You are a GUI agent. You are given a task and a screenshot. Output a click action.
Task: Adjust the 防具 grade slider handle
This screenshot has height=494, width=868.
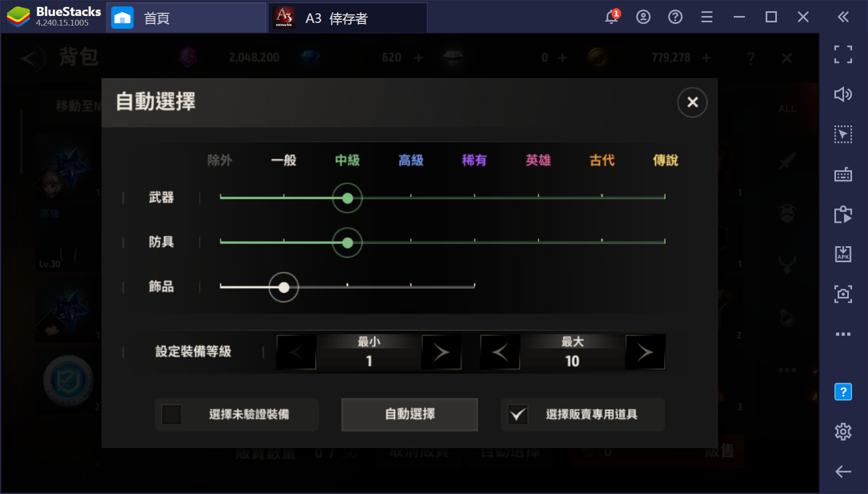(x=347, y=243)
